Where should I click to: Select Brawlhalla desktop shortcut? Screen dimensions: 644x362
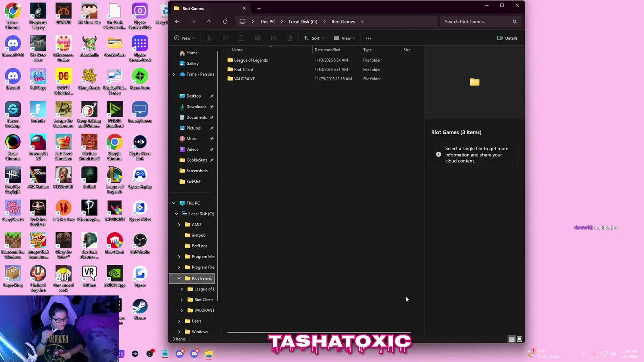point(89,47)
